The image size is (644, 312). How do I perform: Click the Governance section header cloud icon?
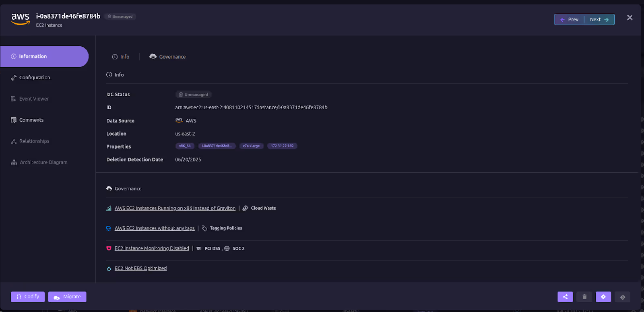point(109,188)
